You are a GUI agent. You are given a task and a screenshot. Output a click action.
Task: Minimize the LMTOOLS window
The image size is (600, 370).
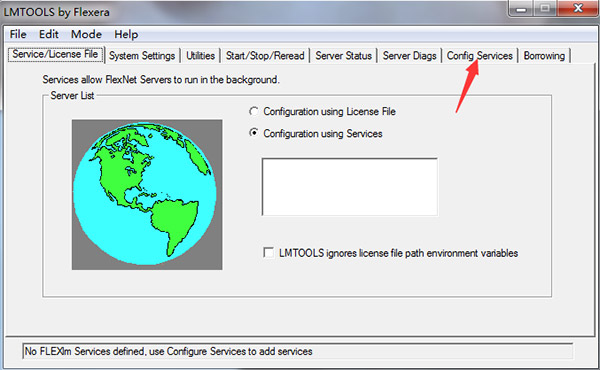521,8
